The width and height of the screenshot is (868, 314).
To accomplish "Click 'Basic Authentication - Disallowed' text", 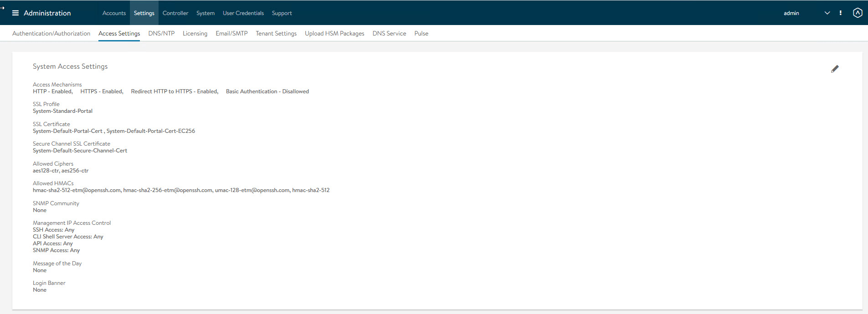I will point(267,91).
